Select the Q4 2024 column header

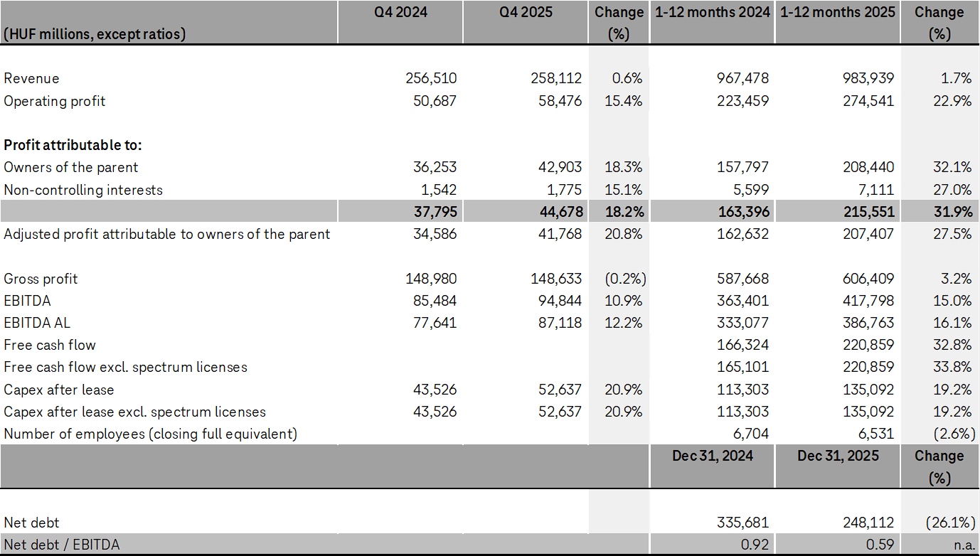(400, 12)
